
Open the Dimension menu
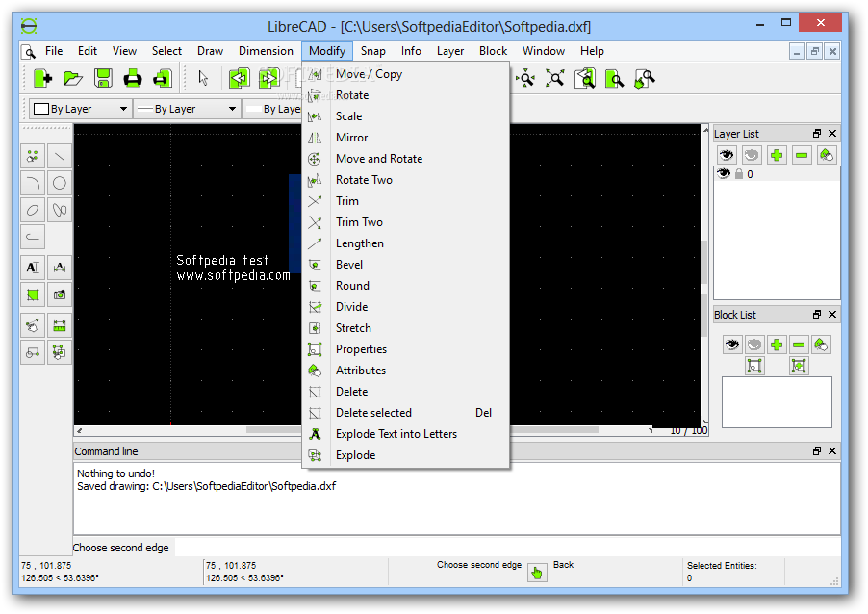pyautogui.click(x=266, y=51)
